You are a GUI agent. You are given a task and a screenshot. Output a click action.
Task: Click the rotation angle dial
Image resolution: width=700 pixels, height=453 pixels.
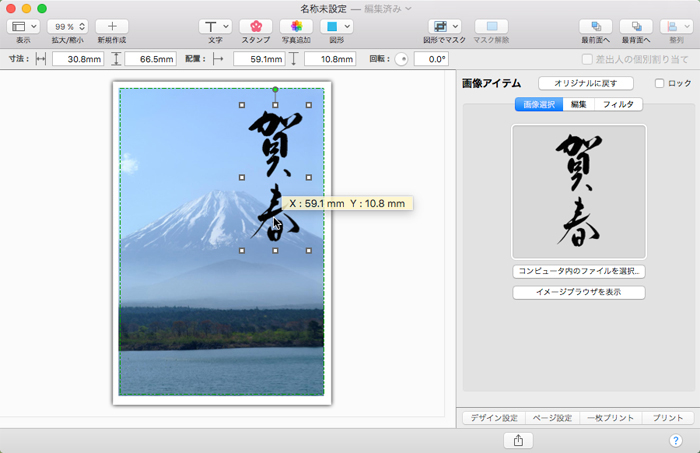pyautogui.click(x=402, y=59)
